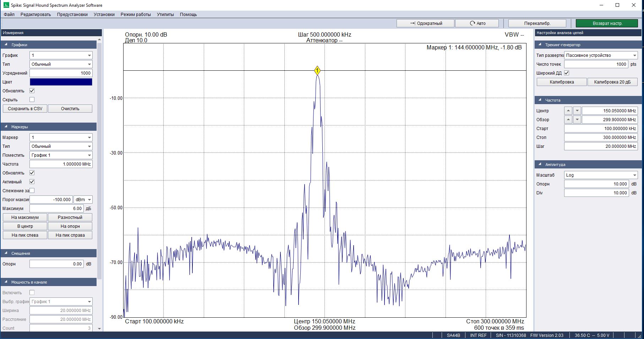Toggle the Обновлять checkbox under Графики

tap(32, 91)
